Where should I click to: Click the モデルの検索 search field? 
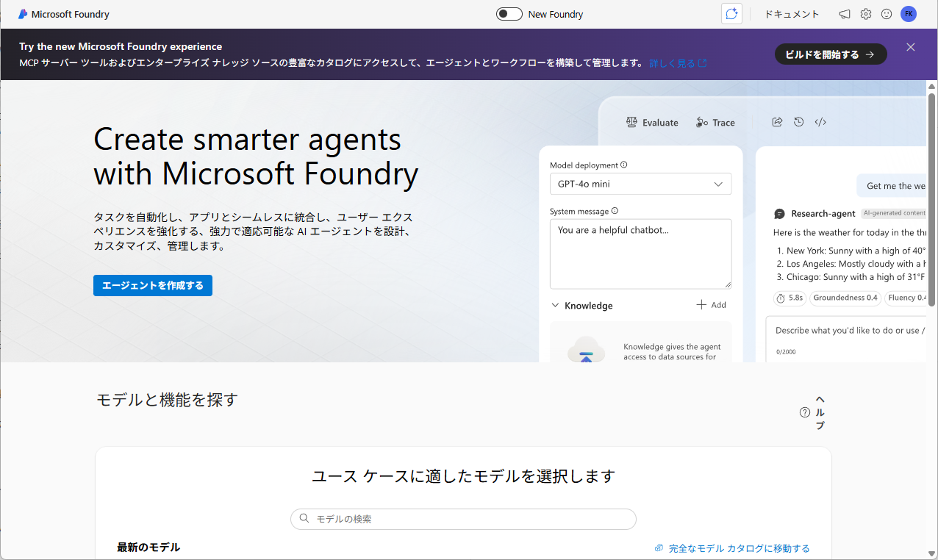(463, 519)
